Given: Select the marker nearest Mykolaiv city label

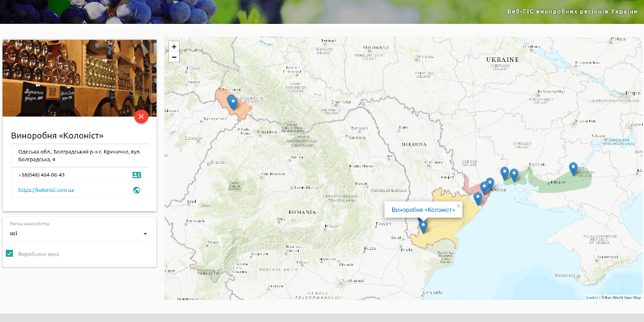Looking at the screenshot, I should click(514, 175).
